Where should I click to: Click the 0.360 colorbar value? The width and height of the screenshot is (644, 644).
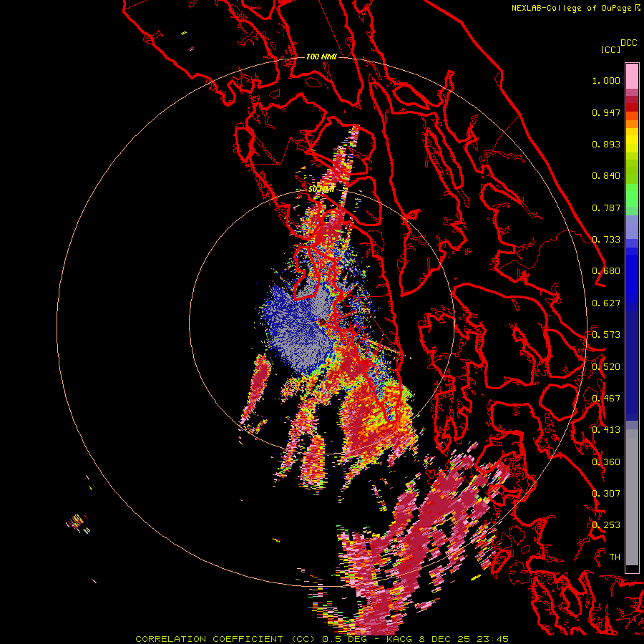(606, 462)
